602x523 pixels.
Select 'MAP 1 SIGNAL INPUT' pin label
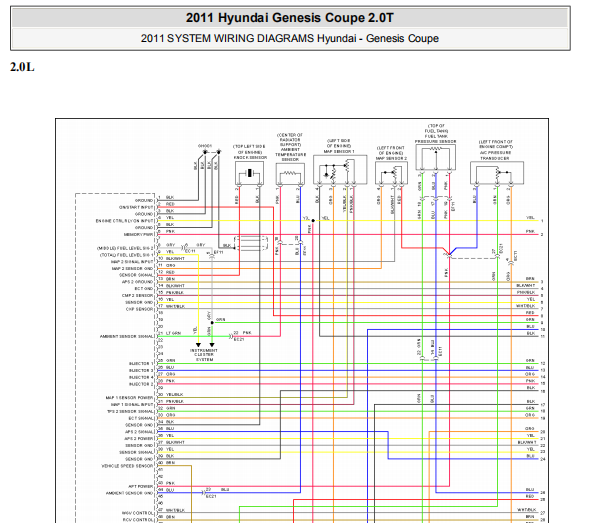tap(132, 404)
